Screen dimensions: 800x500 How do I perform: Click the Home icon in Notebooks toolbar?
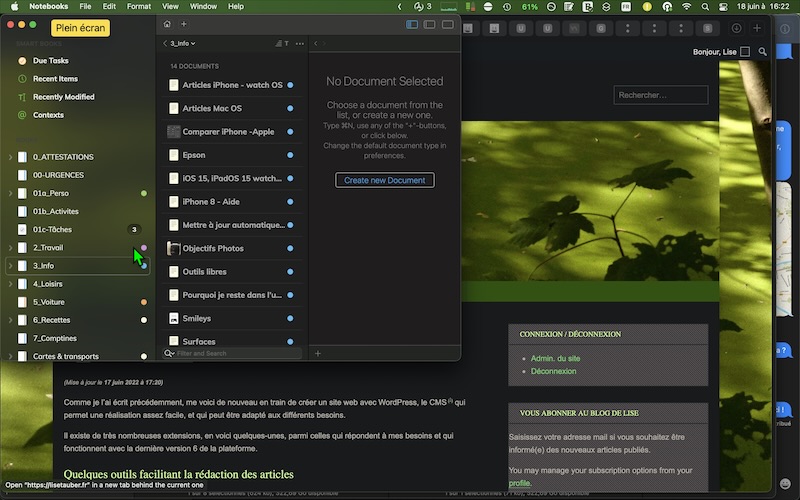(167, 24)
